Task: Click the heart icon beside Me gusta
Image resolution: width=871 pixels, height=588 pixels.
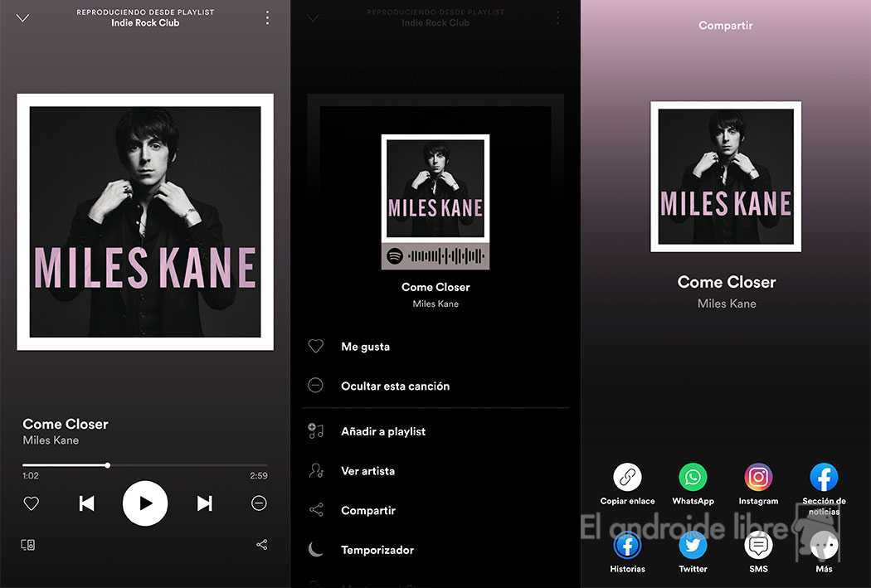Action: tap(315, 346)
